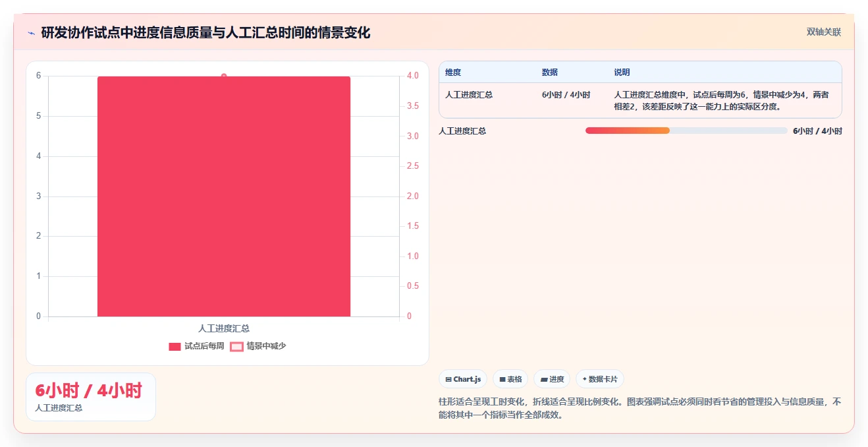Select the 表格 tag chip
868x447 pixels.
tap(510, 379)
